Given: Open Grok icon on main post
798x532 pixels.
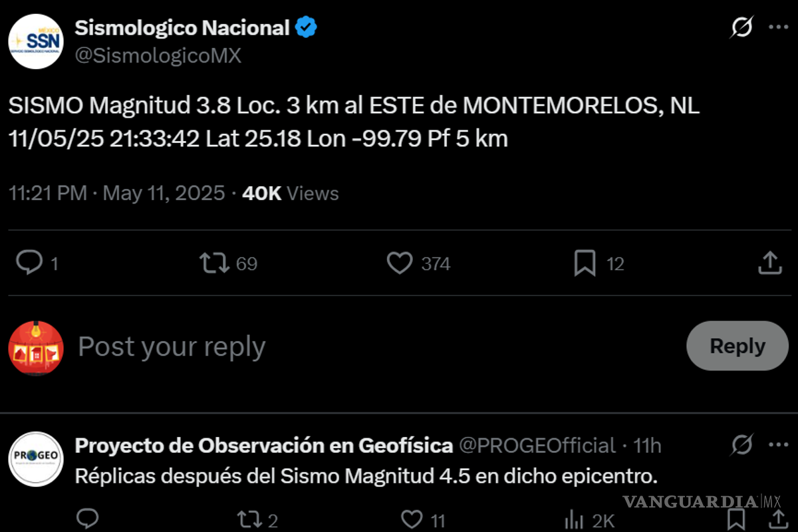Looking at the screenshot, I should click(x=741, y=28).
